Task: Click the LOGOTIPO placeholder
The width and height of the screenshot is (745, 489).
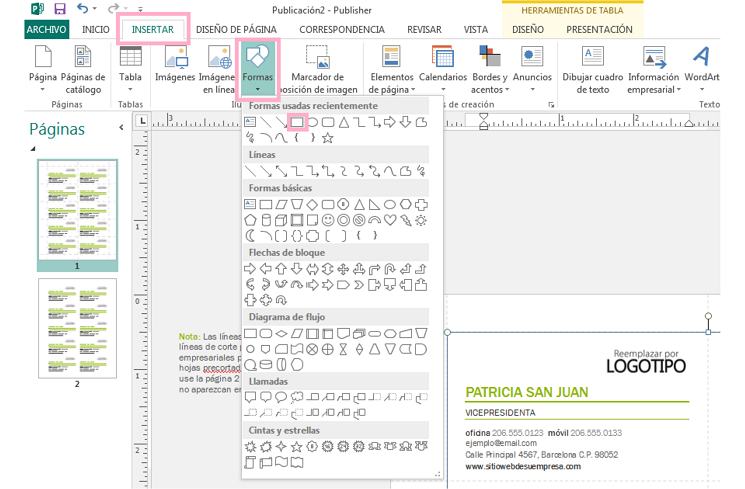Action: click(646, 366)
